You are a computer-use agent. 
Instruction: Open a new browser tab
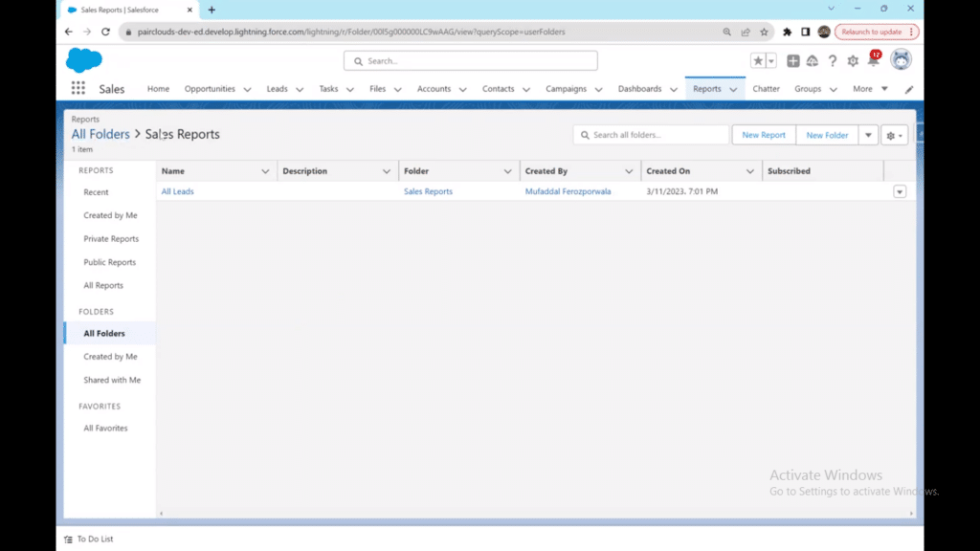coord(212,10)
